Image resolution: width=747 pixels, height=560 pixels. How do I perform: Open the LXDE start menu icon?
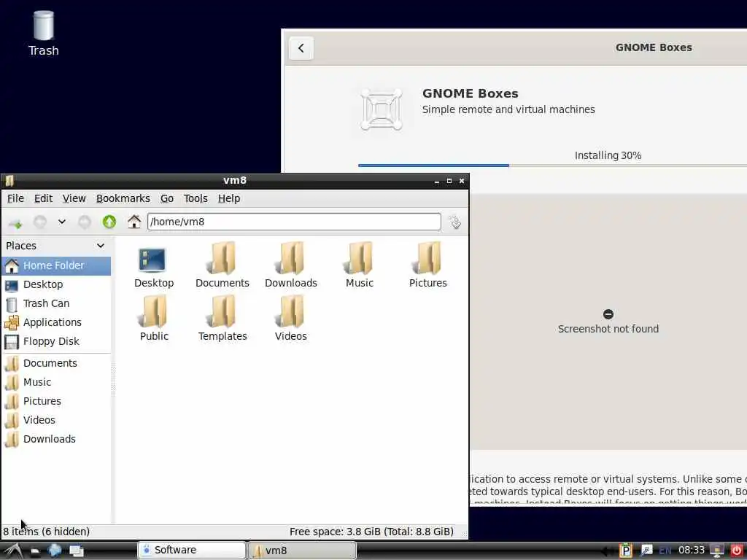point(13,551)
